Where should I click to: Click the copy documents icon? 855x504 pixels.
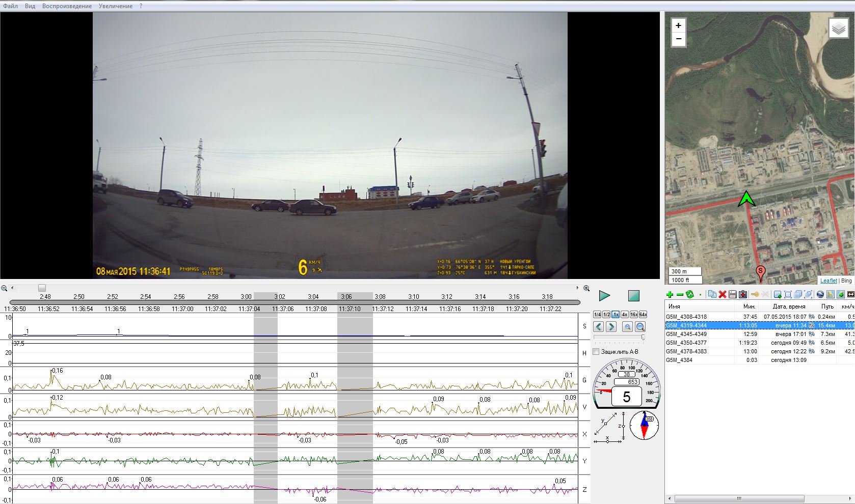pyautogui.click(x=712, y=295)
